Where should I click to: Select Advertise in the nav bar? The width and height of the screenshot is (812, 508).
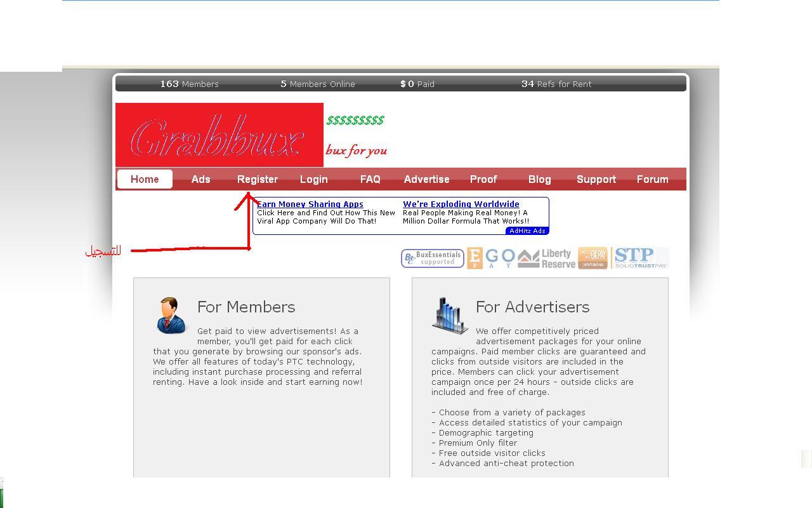pyautogui.click(x=426, y=179)
